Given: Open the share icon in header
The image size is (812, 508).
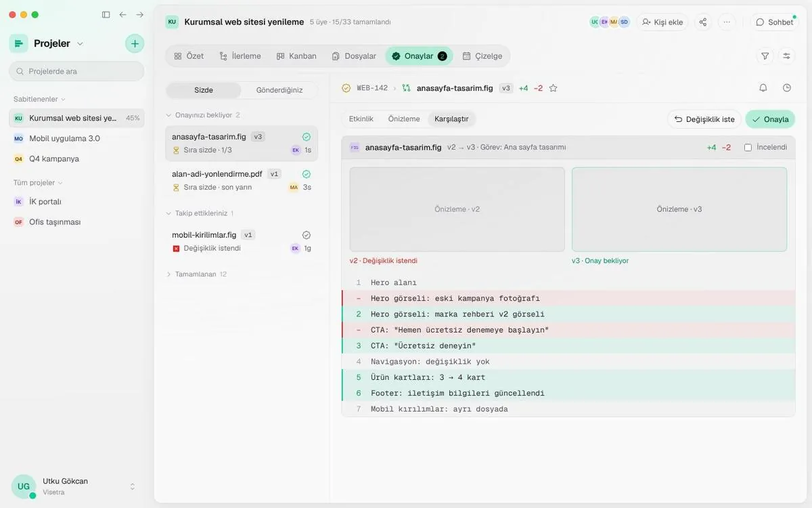Looking at the screenshot, I should [703, 22].
